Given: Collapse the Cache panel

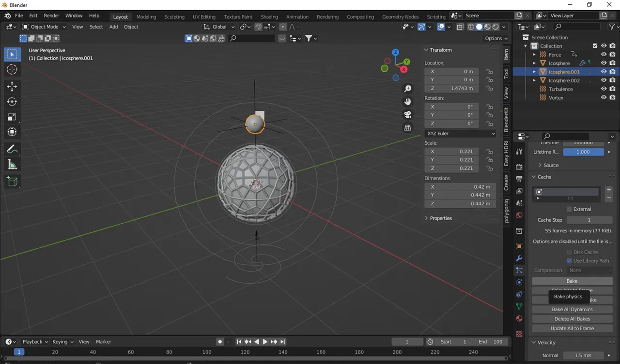Looking at the screenshot, I should tap(541, 177).
